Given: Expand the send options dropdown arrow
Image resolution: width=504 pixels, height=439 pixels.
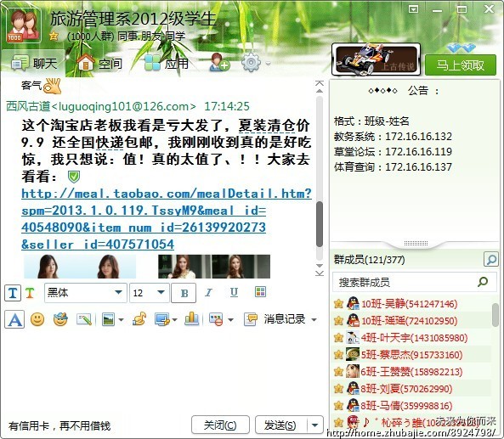Looking at the screenshot, I should point(315,425).
